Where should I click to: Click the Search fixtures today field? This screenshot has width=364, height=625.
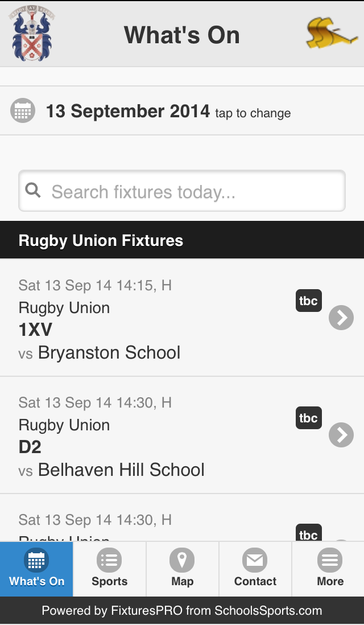point(193,191)
